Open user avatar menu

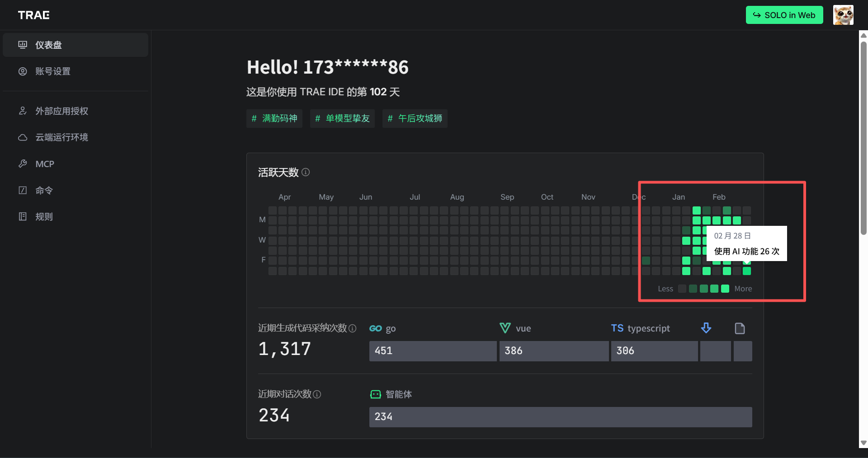[x=843, y=15]
